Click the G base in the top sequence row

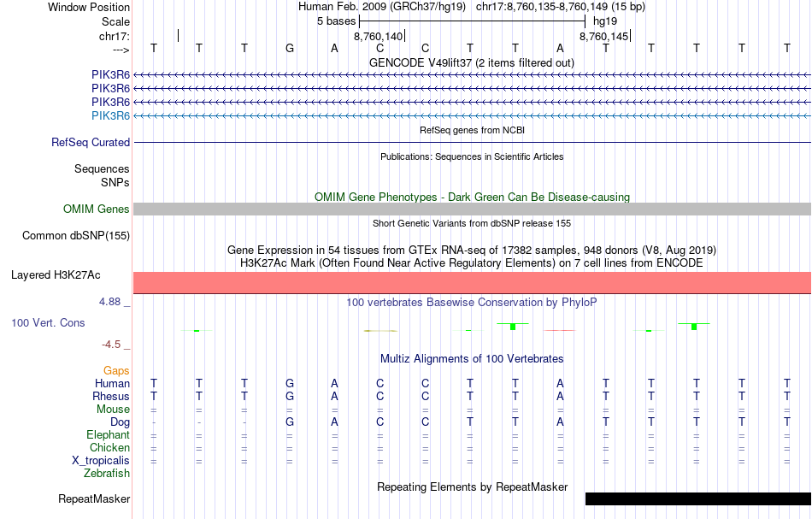pyautogui.click(x=290, y=48)
